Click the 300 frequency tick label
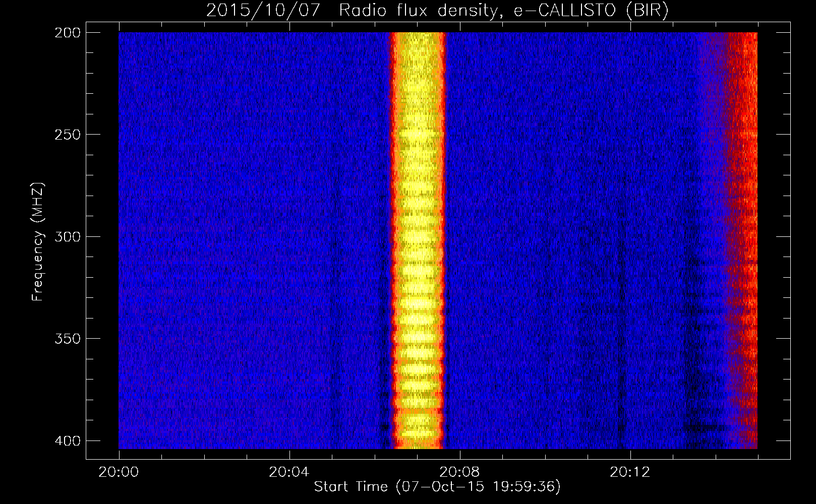 (x=67, y=236)
